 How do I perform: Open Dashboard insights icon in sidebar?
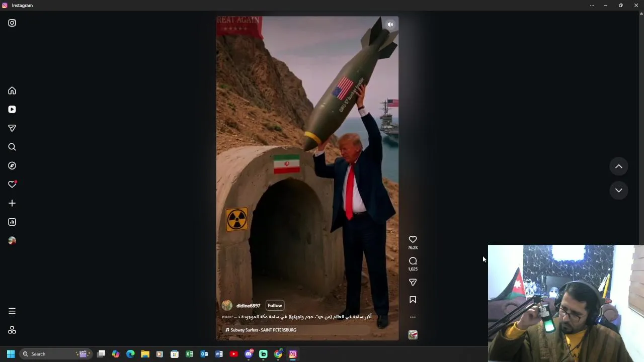(x=12, y=222)
